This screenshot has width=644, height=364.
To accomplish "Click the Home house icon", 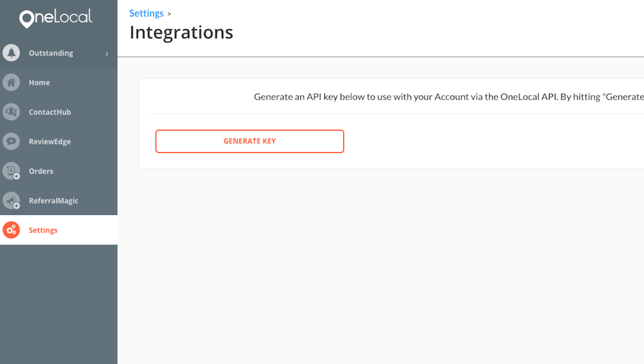I will [x=11, y=83].
